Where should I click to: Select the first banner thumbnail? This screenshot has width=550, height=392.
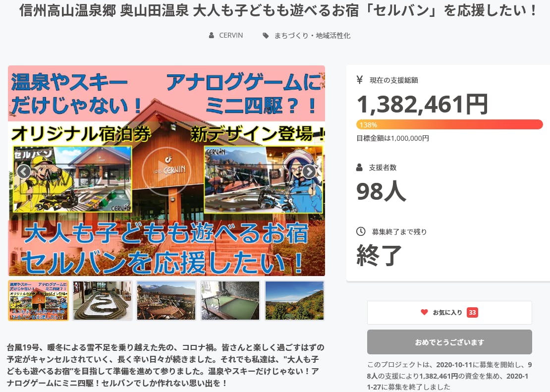point(38,301)
